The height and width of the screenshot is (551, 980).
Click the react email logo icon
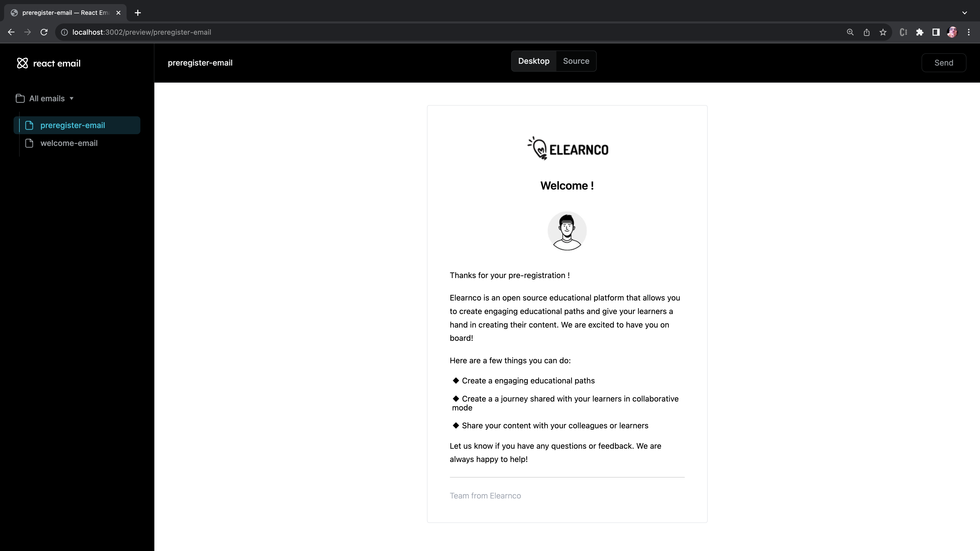click(22, 62)
